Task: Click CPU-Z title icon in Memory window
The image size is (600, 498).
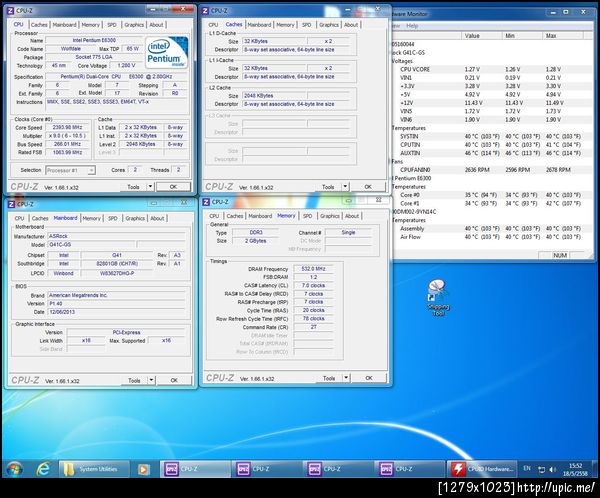Action: point(206,202)
